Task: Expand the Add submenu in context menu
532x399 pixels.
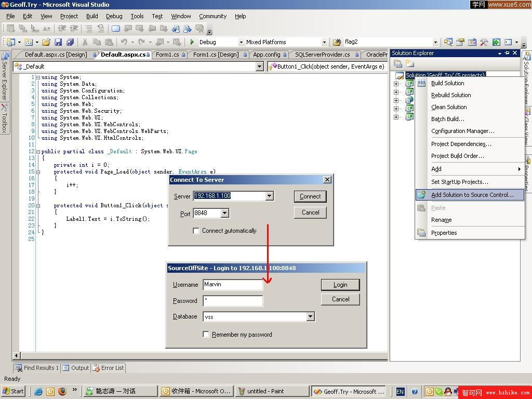Action: coord(470,169)
